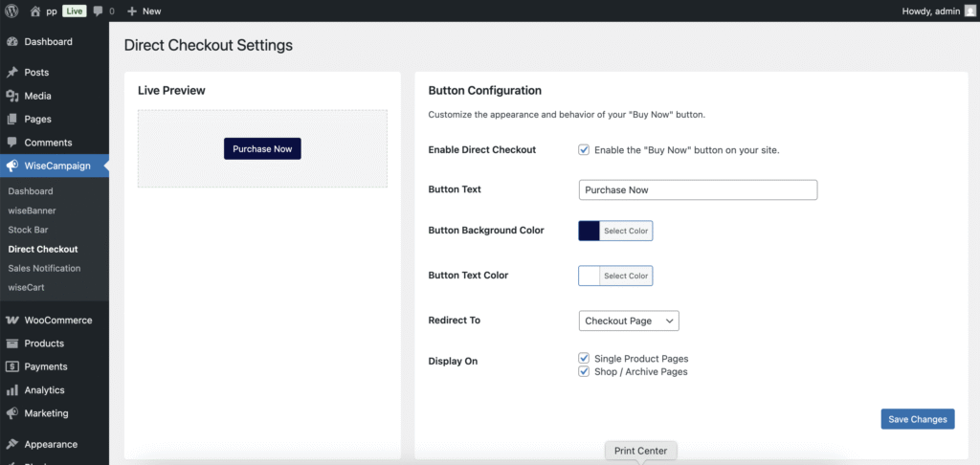
Task: Uncheck Shop / Archive Pages option
Action: point(584,371)
